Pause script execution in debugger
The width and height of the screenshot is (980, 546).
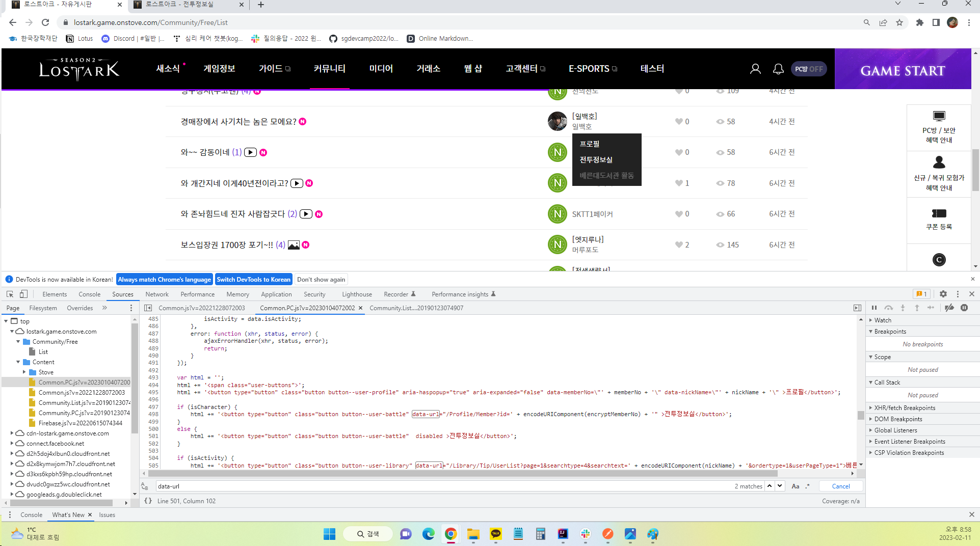pyautogui.click(x=874, y=308)
